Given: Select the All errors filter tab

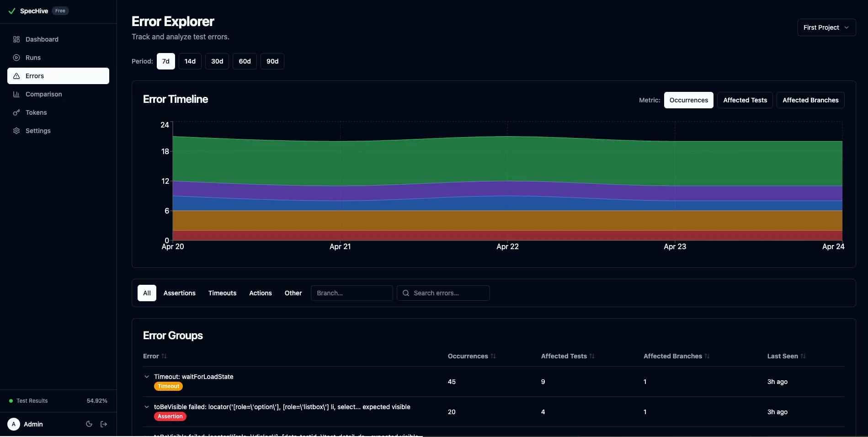Looking at the screenshot, I should [x=147, y=293].
